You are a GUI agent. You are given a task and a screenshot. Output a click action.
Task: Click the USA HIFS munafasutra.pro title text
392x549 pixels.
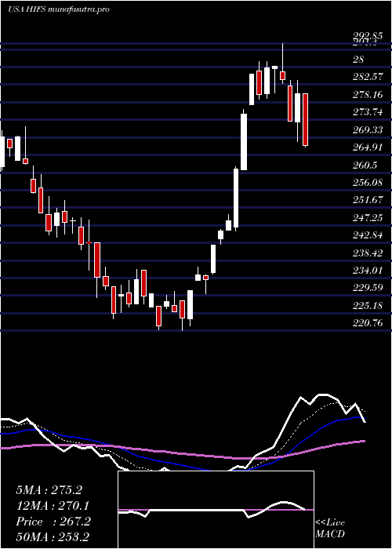pos(58,9)
